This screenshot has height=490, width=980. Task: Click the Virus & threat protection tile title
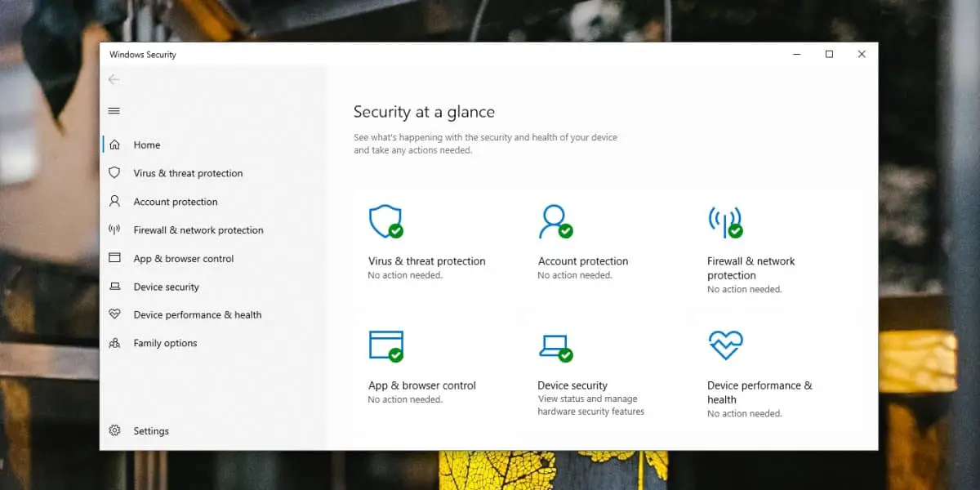pyautogui.click(x=426, y=261)
